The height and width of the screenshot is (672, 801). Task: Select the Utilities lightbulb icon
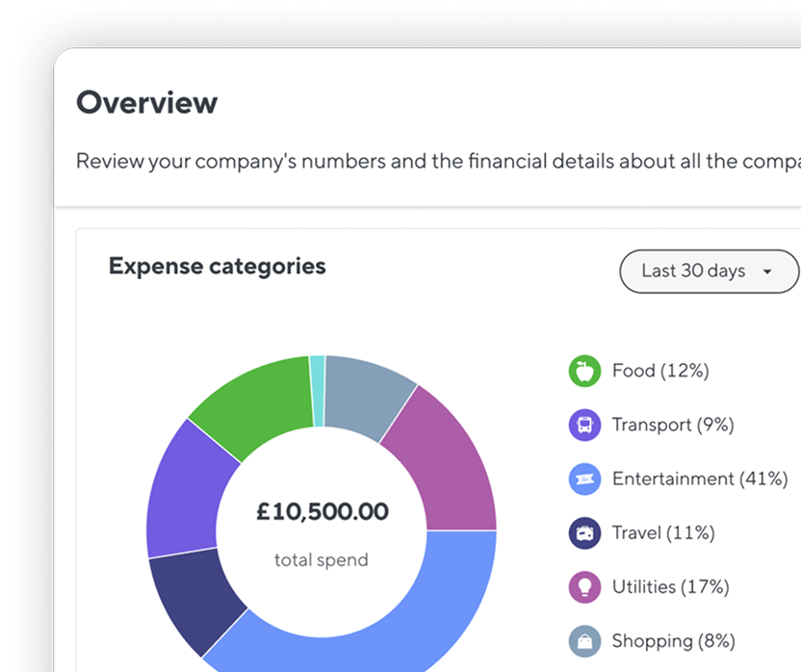(584, 587)
